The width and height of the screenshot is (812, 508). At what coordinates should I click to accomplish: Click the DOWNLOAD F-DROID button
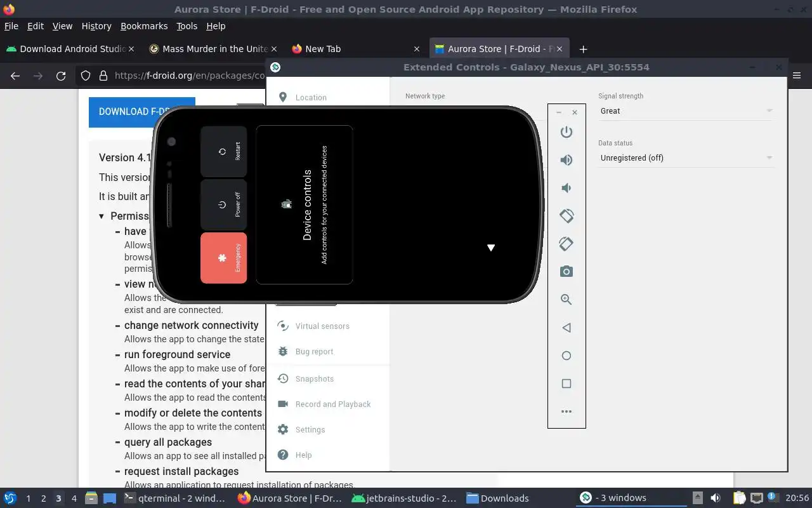pyautogui.click(x=142, y=112)
